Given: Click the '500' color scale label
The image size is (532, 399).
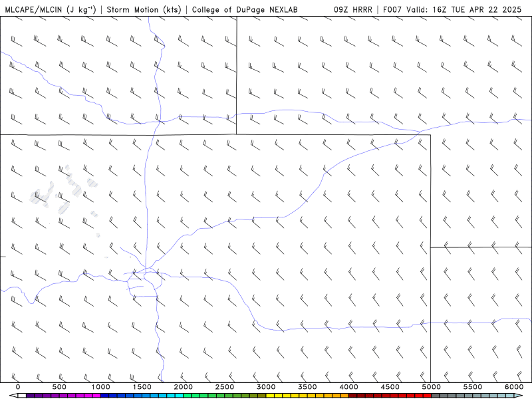Looking at the screenshot, I should click(x=59, y=387).
